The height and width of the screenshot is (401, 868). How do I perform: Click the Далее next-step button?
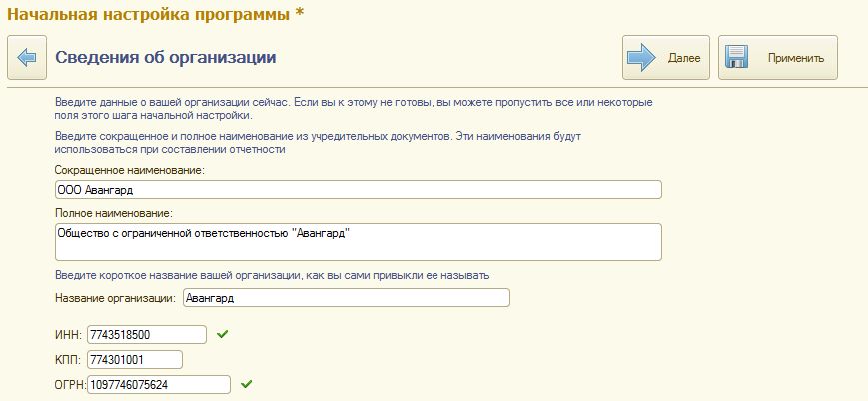point(666,58)
